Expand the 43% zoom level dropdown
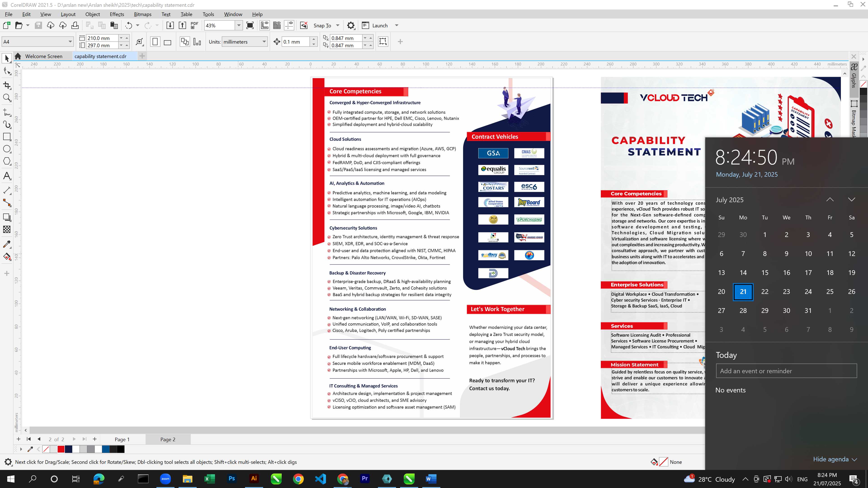The height and width of the screenshot is (488, 868). (238, 25)
